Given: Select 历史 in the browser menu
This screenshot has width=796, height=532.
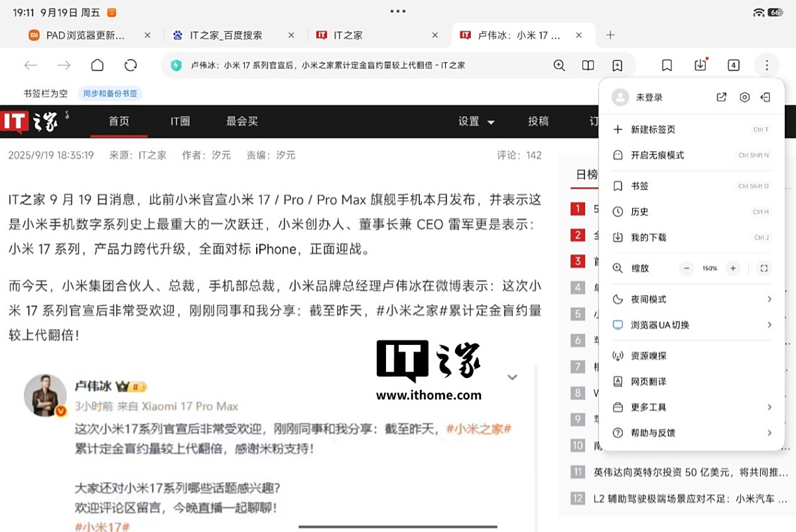Looking at the screenshot, I should [x=639, y=212].
